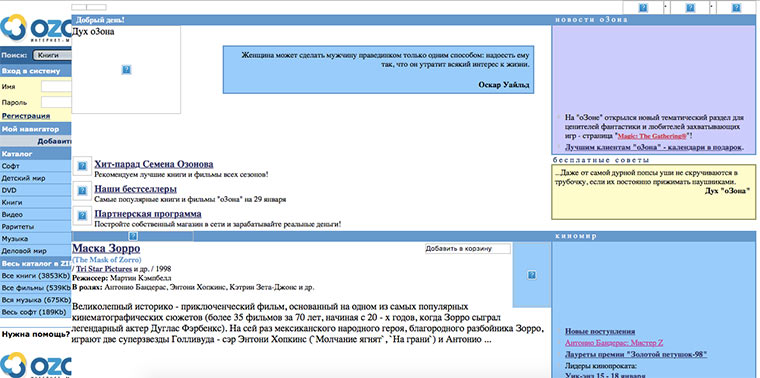
Task: Click the Маска Зорро cover image placeholder
Action: tap(531, 275)
